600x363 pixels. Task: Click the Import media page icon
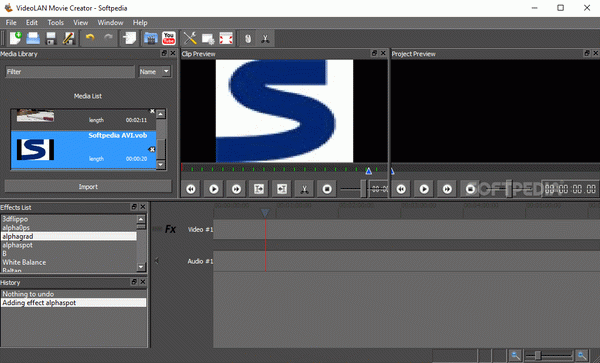129,38
